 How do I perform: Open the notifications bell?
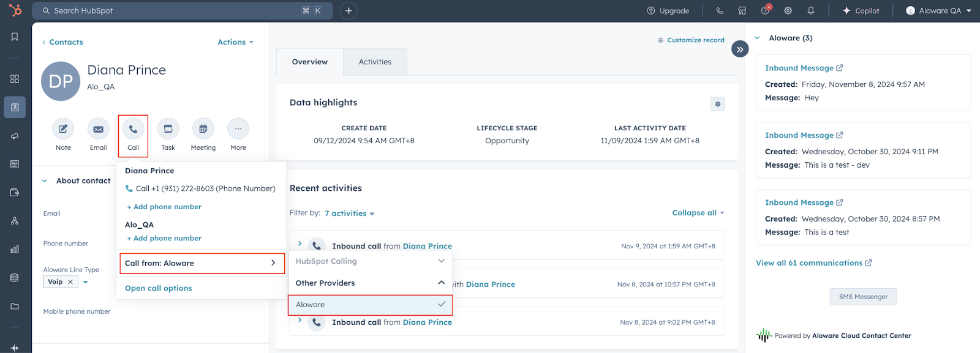click(811, 10)
